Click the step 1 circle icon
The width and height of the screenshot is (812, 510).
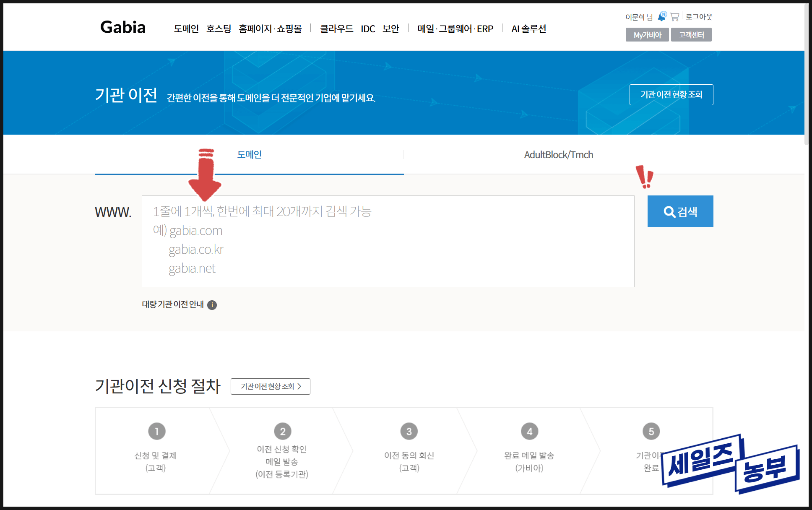(157, 431)
